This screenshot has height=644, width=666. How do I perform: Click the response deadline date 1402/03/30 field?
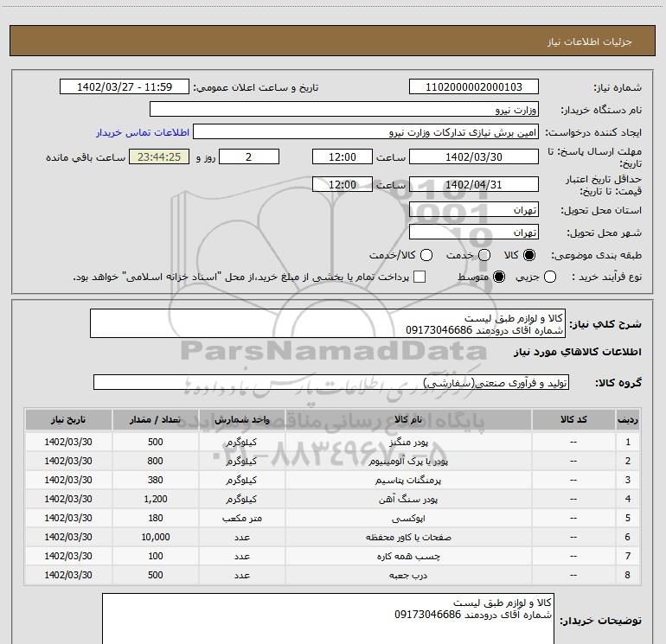click(474, 156)
